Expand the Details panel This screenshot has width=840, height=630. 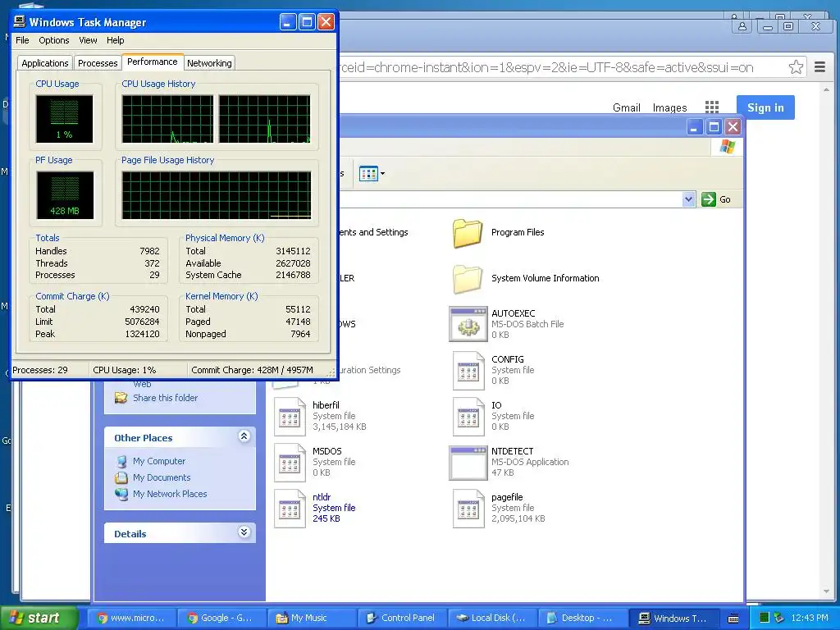click(244, 532)
